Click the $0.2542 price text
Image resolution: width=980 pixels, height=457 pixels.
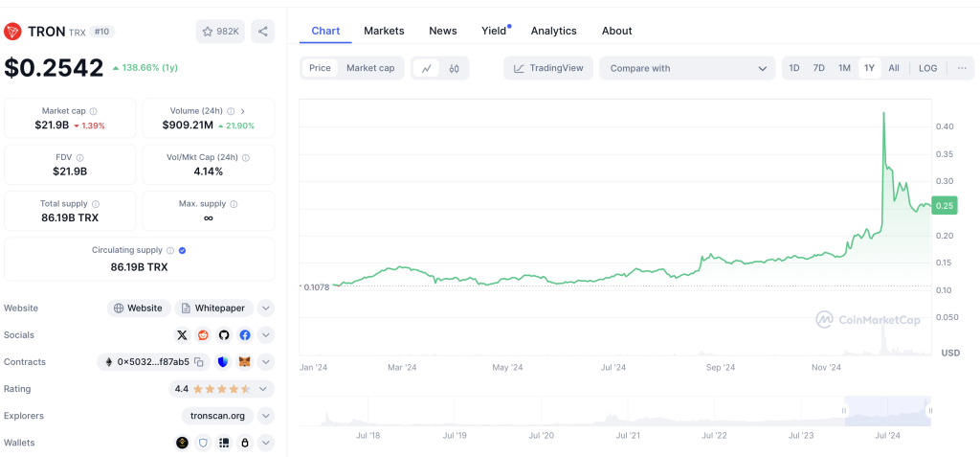pyautogui.click(x=54, y=68)
